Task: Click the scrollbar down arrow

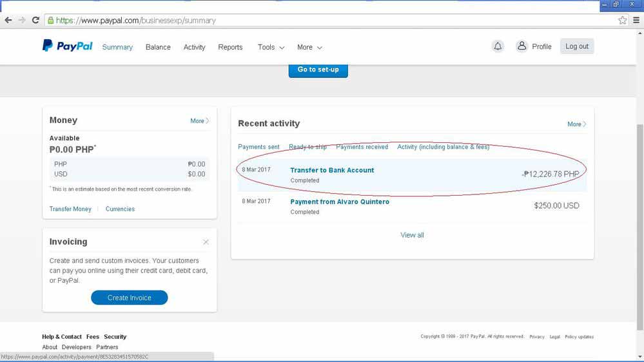Action: pyautogui.click(x=640, y=357)
